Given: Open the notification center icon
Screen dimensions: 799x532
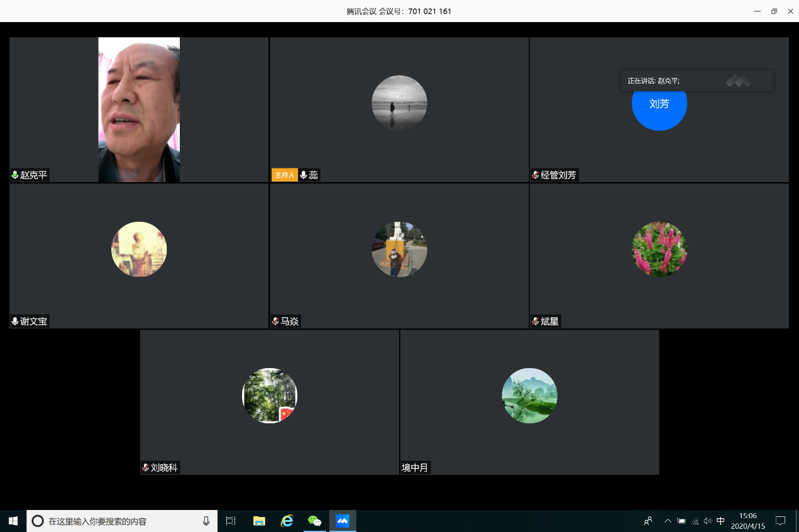Looking at the screenshot, I should coord(780,521).
